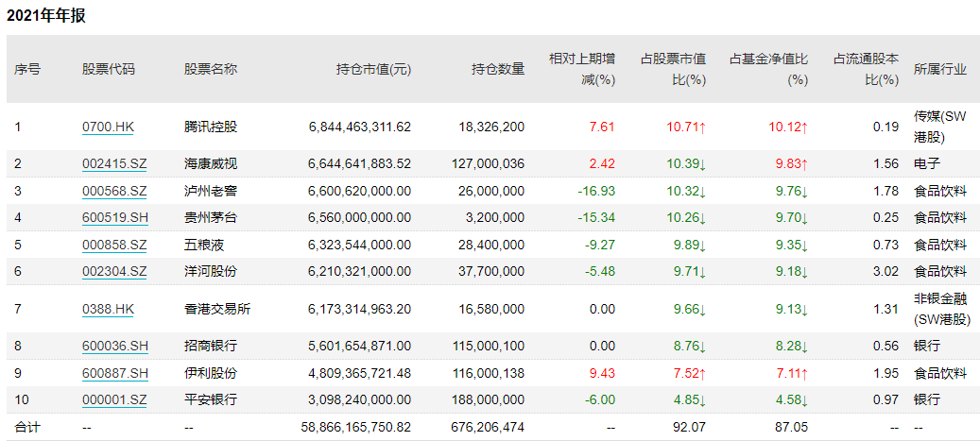The image size is (980, 441).
Task: Click the 持仓市值(元) column header
Action: click(373, 69)
